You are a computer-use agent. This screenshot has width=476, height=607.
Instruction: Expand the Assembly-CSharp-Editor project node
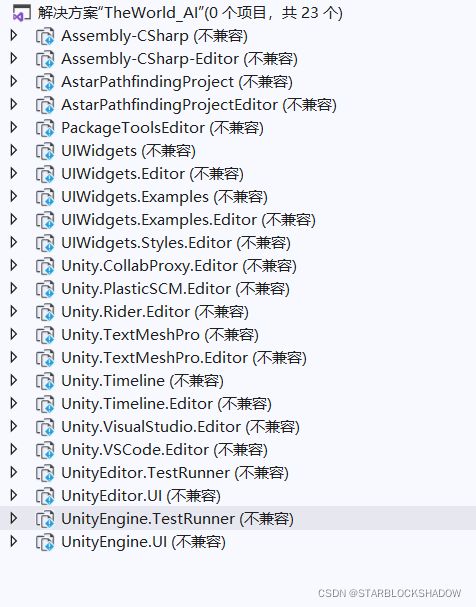(14, 58)
